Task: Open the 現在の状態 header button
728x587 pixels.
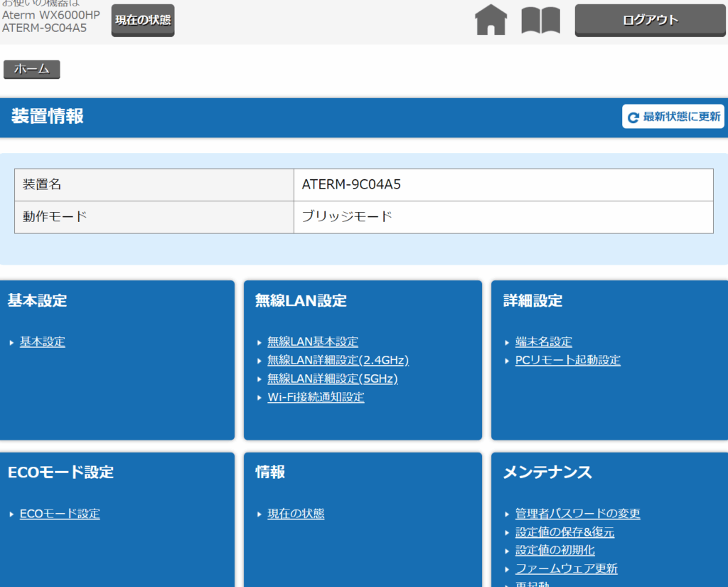Action: (143, 20)
